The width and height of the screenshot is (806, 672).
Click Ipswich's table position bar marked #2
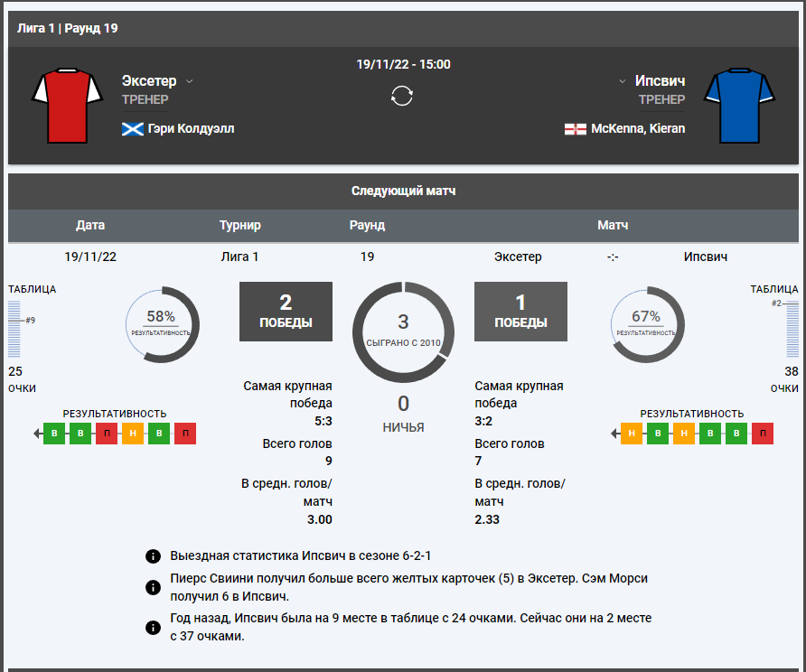pos(792,330)
